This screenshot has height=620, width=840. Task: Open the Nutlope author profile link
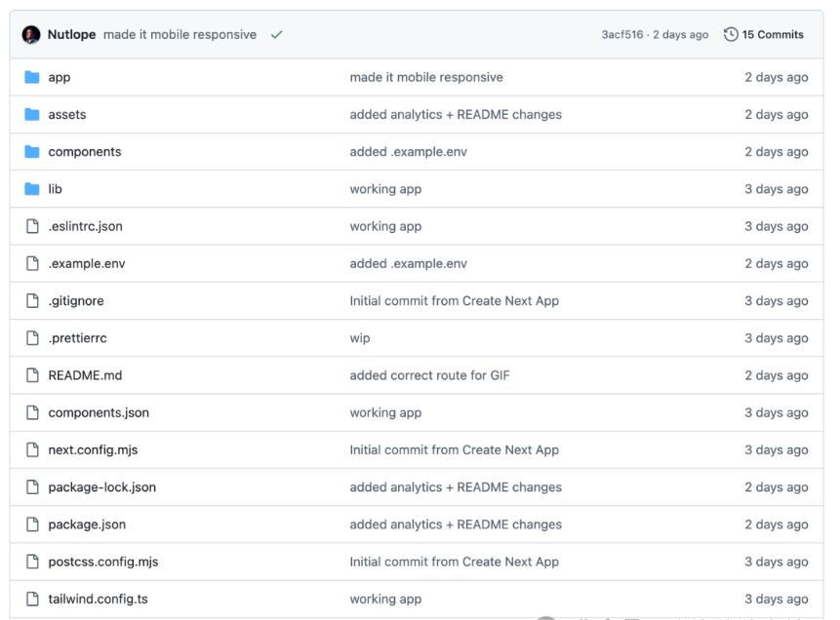click(x=72, y=35)
